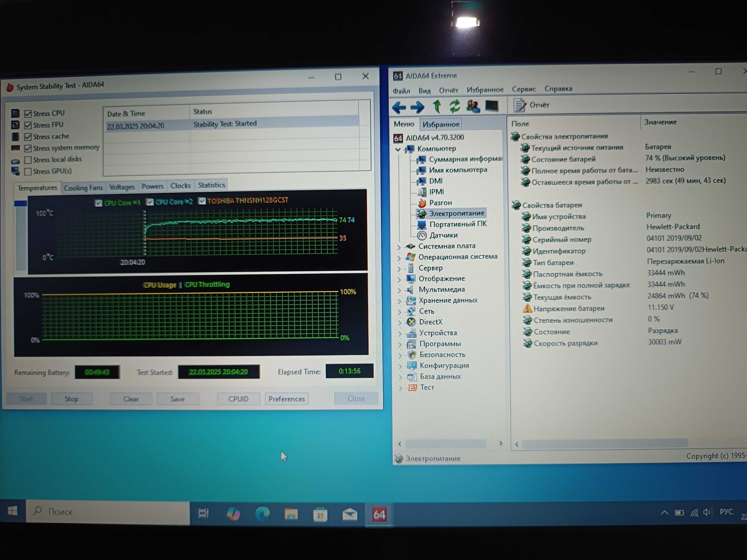
Task: Switch to the Statistics tab
Action: (211, 185)
